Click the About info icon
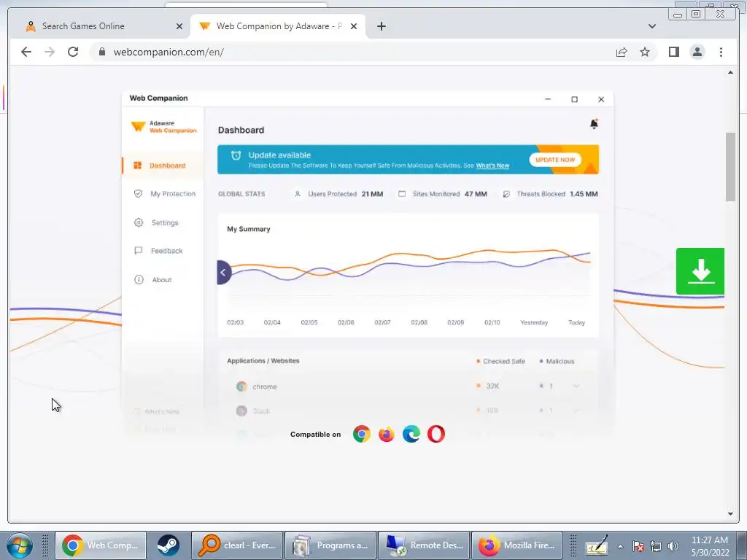Image resolution: width=747 pixels, height=560 pixels. tap(139, 279)
